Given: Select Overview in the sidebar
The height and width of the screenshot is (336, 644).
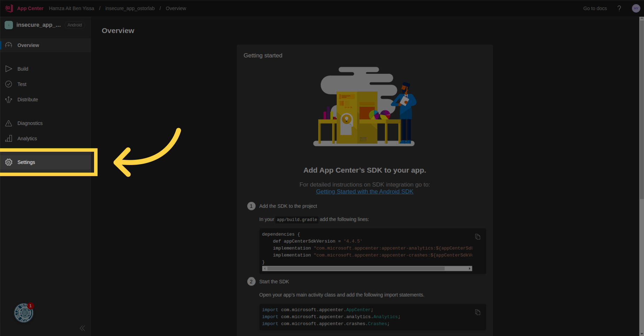Looking at the screenshot, I should (x=46, y=45).
